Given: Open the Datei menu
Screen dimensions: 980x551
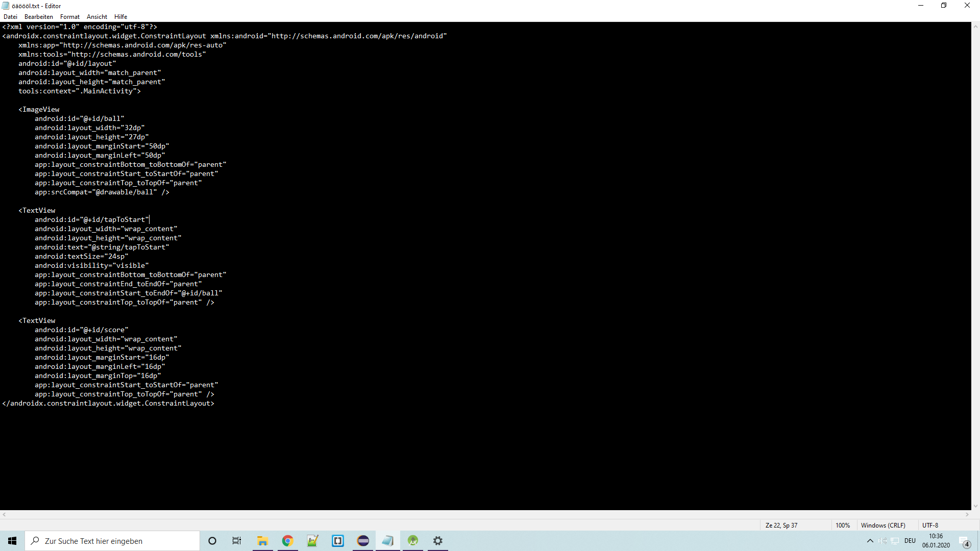Looking at the screenshot, I should [10, 17].
